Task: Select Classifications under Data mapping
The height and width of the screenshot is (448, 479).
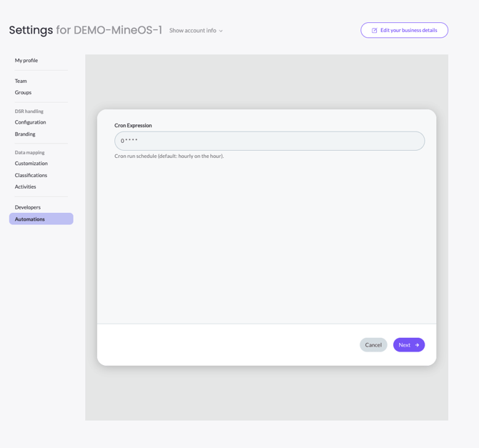Action: tap(31, 175)
